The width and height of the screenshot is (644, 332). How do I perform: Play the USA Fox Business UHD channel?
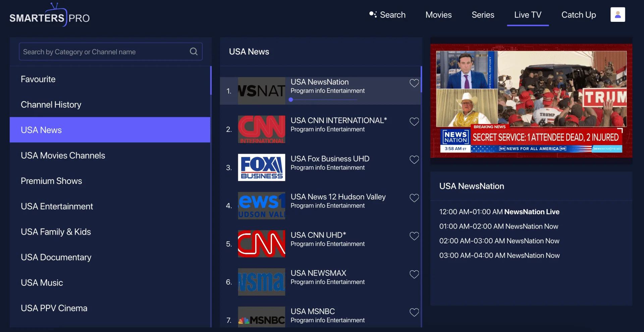coord(320,168)
